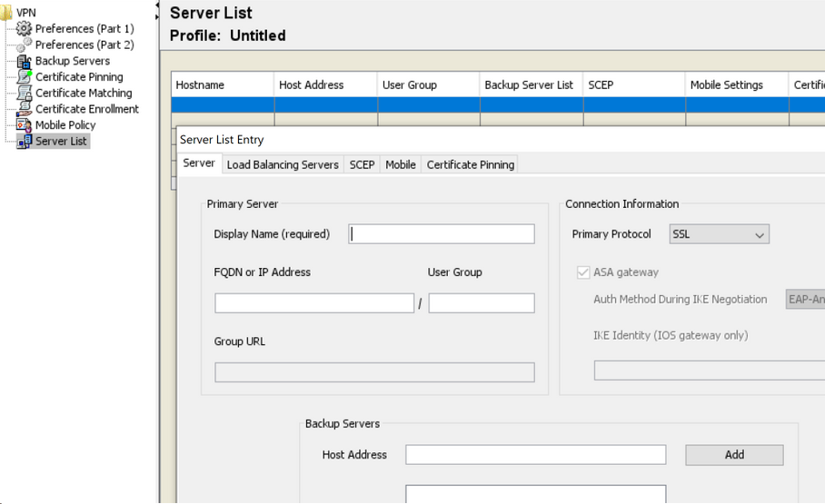The width and height of the screenshot is (825, 504).
Task: Click the Backup Server List column header
Action: pos(532,84)
